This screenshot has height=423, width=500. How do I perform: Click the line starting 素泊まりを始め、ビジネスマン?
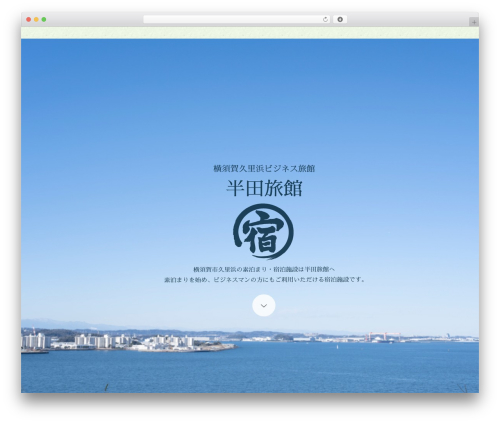pos(265,280)
